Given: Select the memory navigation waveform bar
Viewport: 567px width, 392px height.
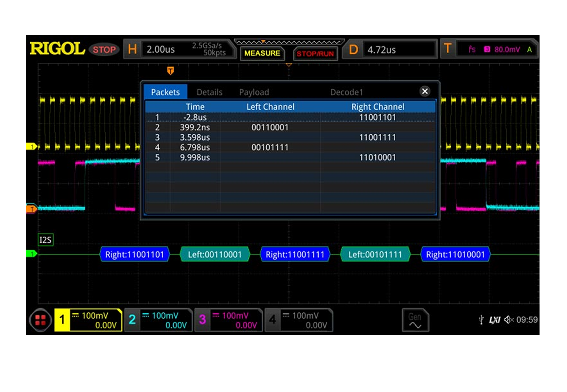Looking at the screenshot, I should coord(289,42).
